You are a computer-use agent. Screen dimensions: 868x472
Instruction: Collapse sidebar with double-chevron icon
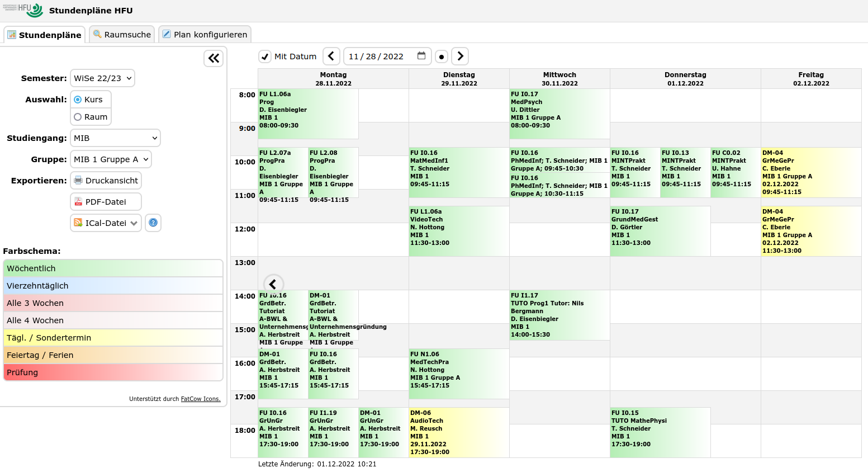[x=214, y=58]
